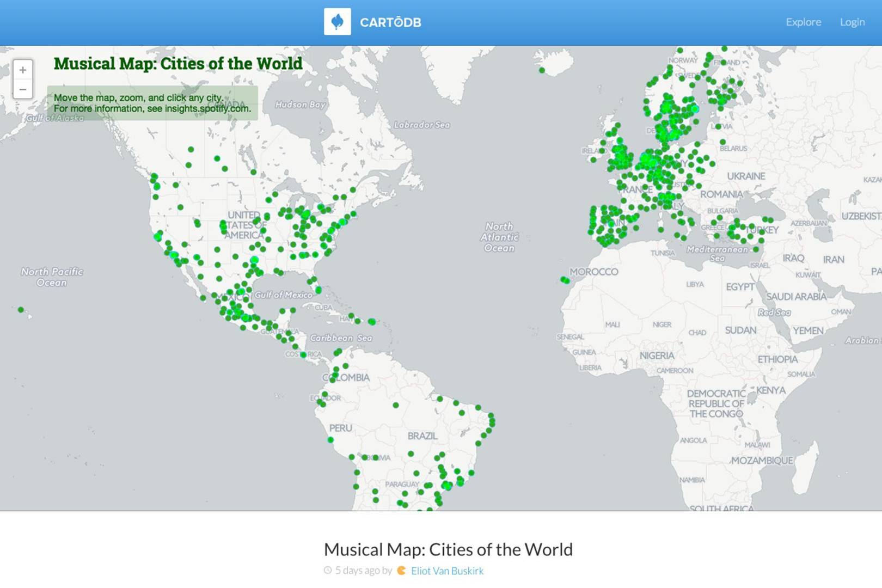This screenshot has height=588, width=882.
Task: Click the instruction box mentioning insights.spotify.com
Action: click(152, 103)
